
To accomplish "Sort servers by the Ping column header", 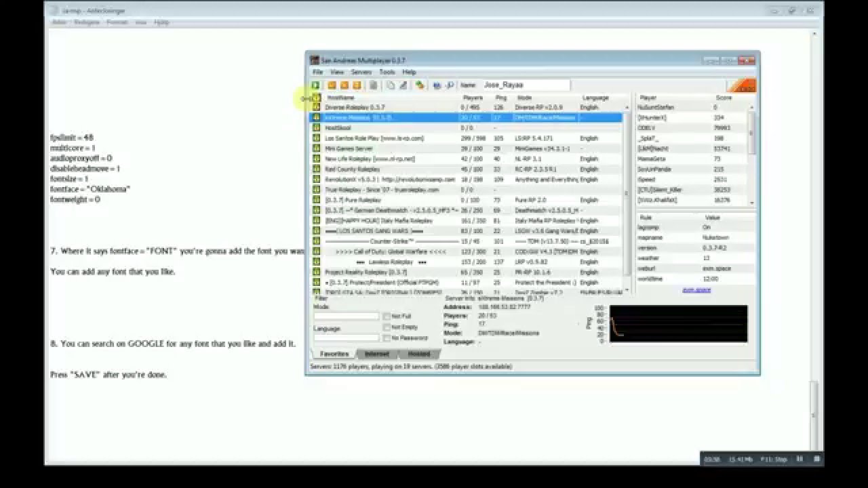I will [x=502, y=98].
